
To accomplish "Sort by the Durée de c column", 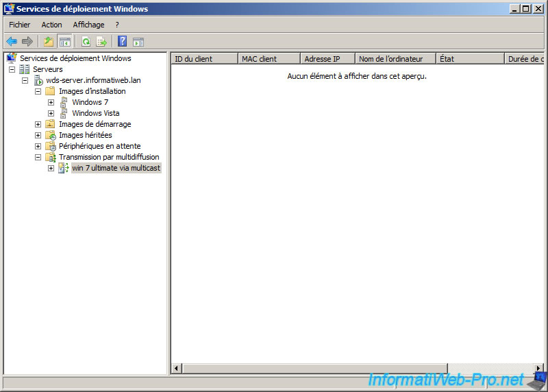I will [525, 59].
